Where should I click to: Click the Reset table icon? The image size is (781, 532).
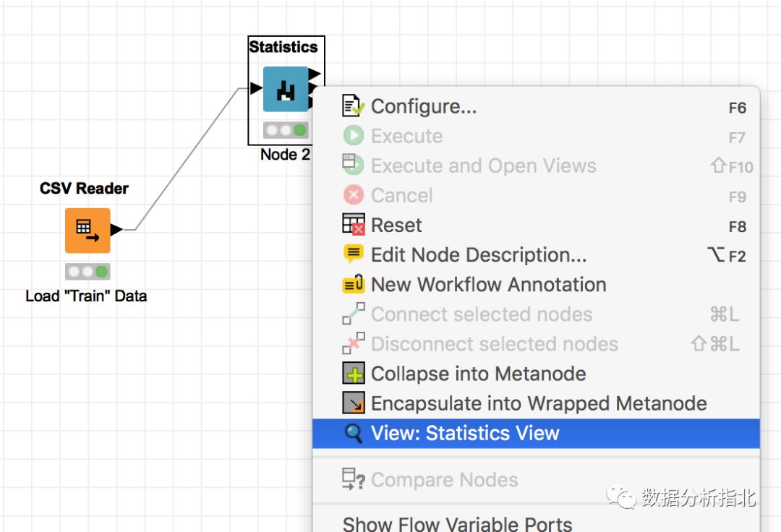coord(353,225)
